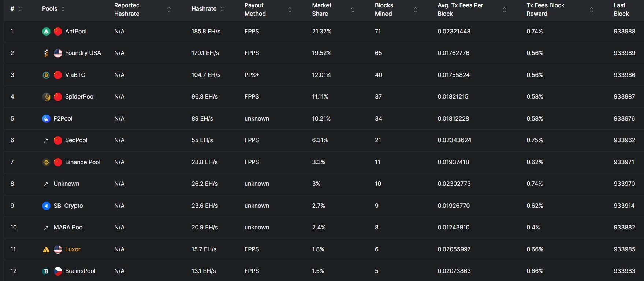This screenshot has width=644, height=281.
Task: Click the China flag next to SecPool
Action: pyautogui.click(x=57, y=140)
